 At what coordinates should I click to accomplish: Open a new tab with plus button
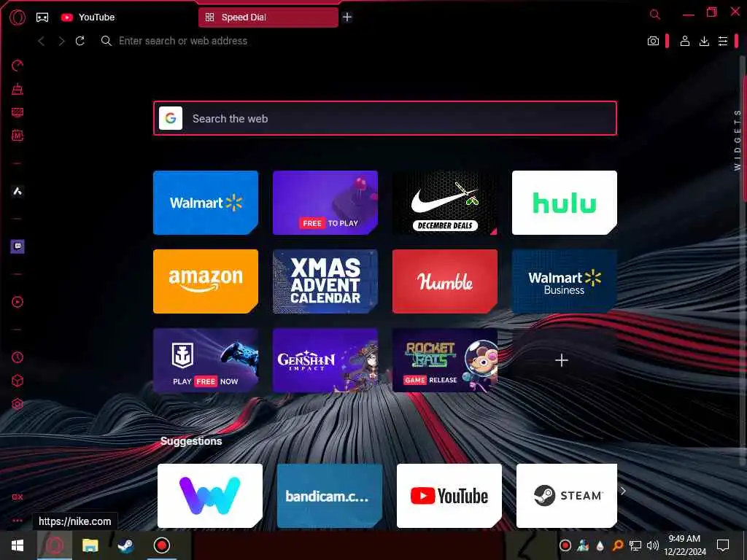tap(347, 17)
